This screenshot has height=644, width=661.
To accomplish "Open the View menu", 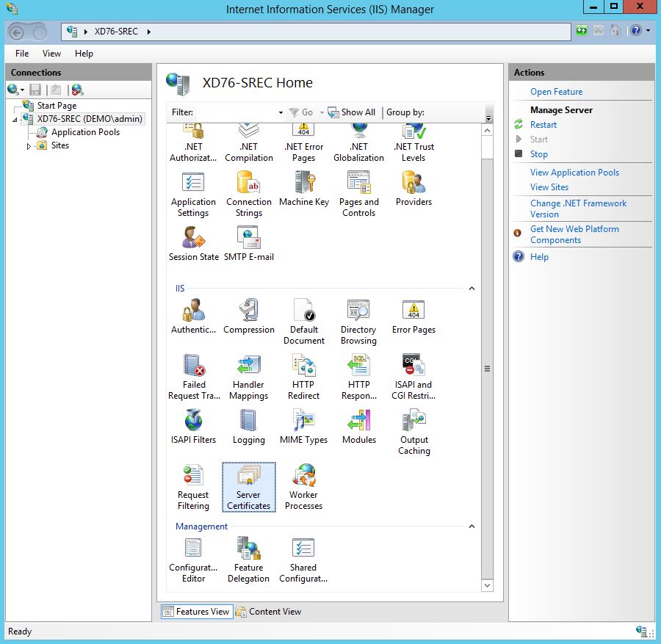I will point(51,54).
